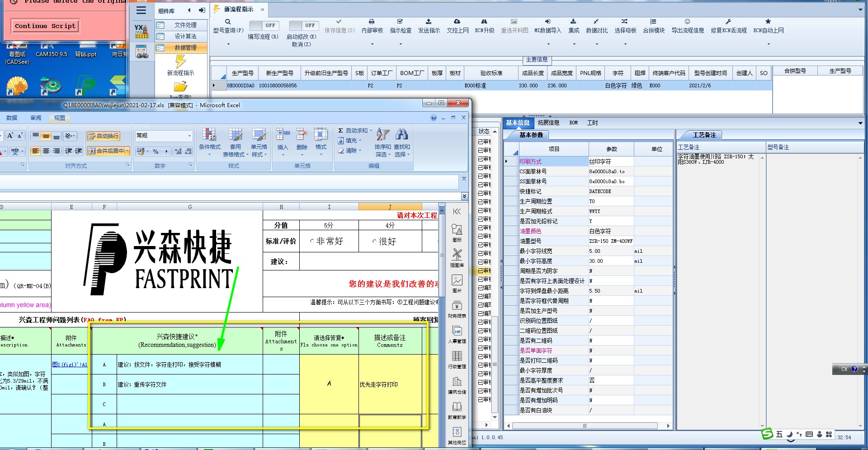
Task: Open Excel 审阅 ribbon tab
Action: [x=36, y=118]
